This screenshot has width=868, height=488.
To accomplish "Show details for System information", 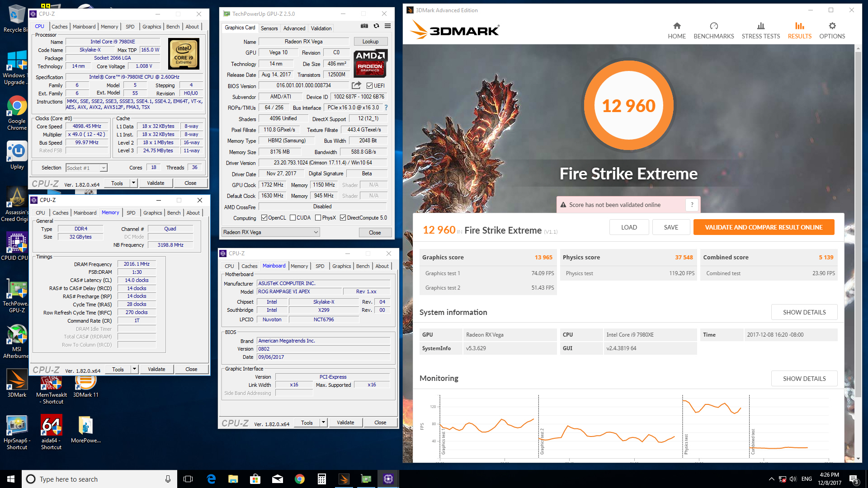I will (x=804, y=312).
